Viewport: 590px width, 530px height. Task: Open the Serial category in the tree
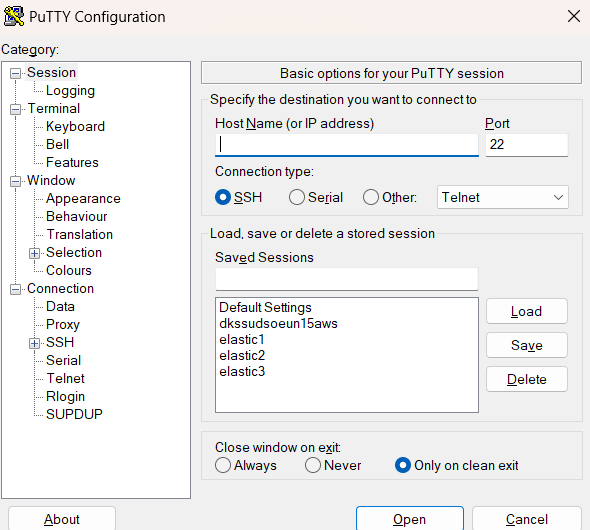63,360
